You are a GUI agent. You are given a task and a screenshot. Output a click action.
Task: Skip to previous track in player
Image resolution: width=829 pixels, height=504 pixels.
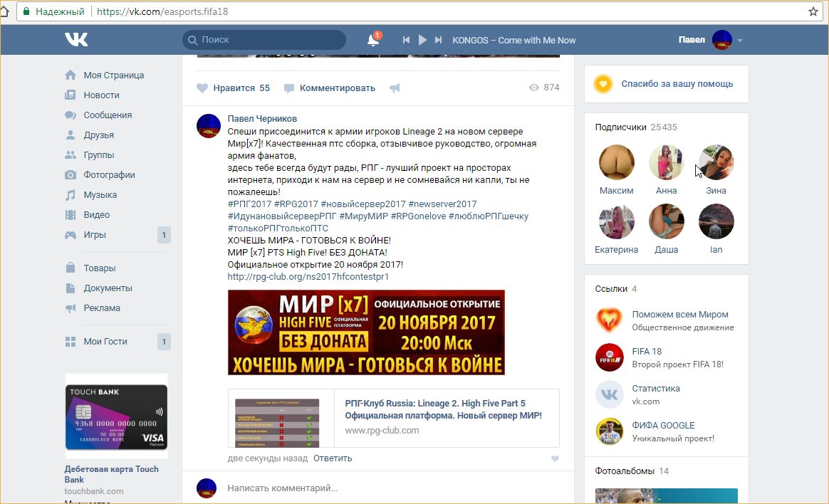pyautogui.click(x=406, y=40)
